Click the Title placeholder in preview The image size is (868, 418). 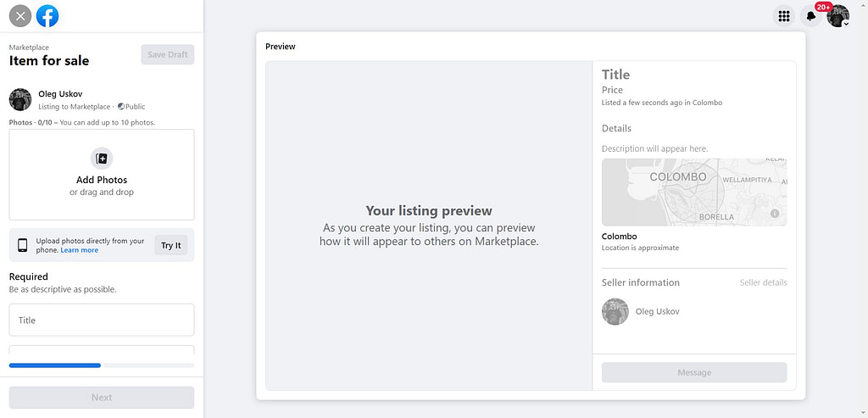point(616,75)
